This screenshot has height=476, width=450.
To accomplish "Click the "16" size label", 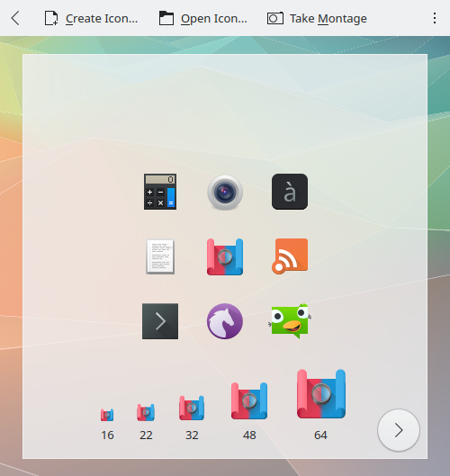I will [107, 435].
